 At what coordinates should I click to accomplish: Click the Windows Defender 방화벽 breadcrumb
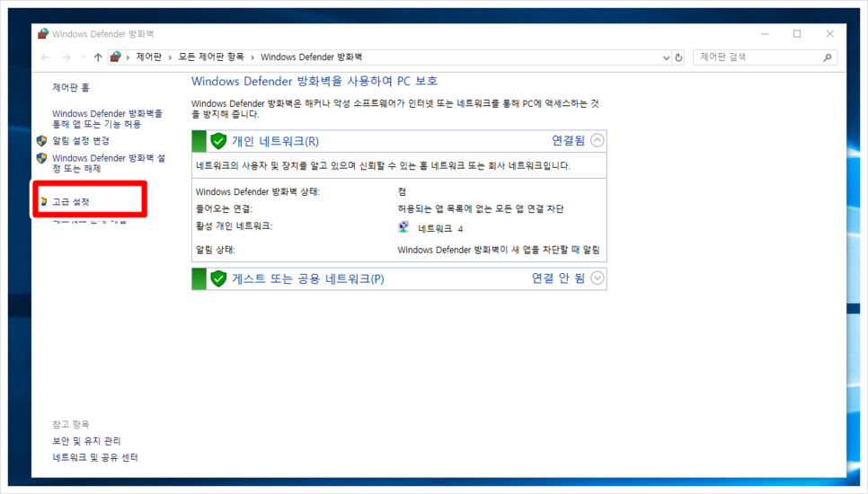311,57
